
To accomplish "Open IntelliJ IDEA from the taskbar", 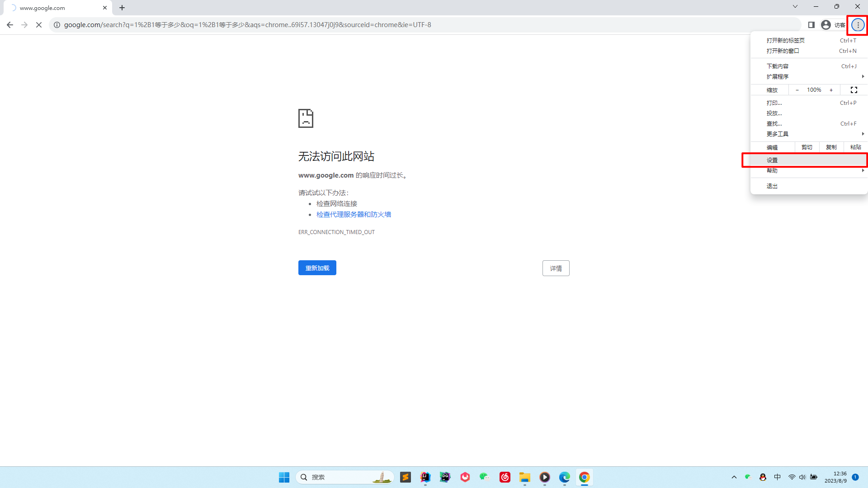I will pyautogui.click(x=425, y=477).
